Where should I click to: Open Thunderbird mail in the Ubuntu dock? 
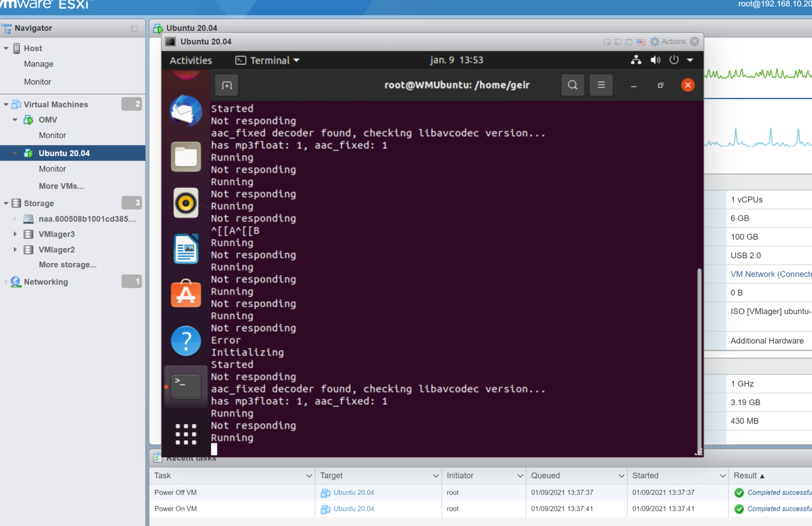click(186, 111)
